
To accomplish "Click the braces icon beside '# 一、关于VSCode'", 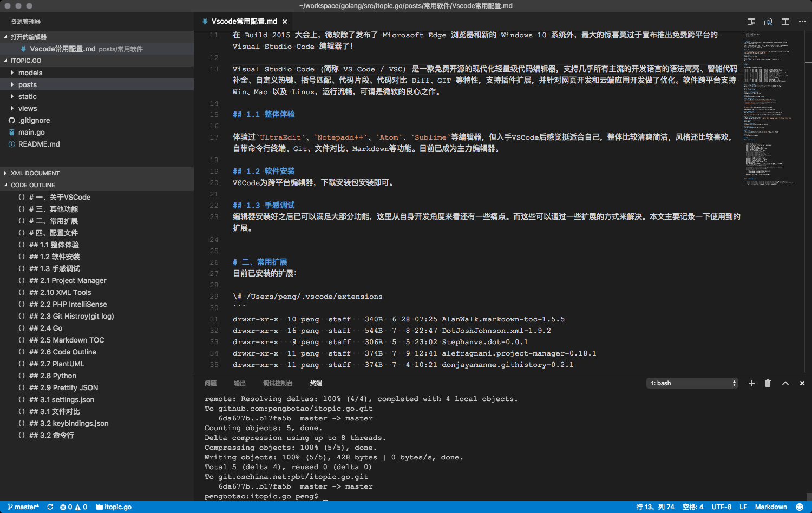I will 22,197.
